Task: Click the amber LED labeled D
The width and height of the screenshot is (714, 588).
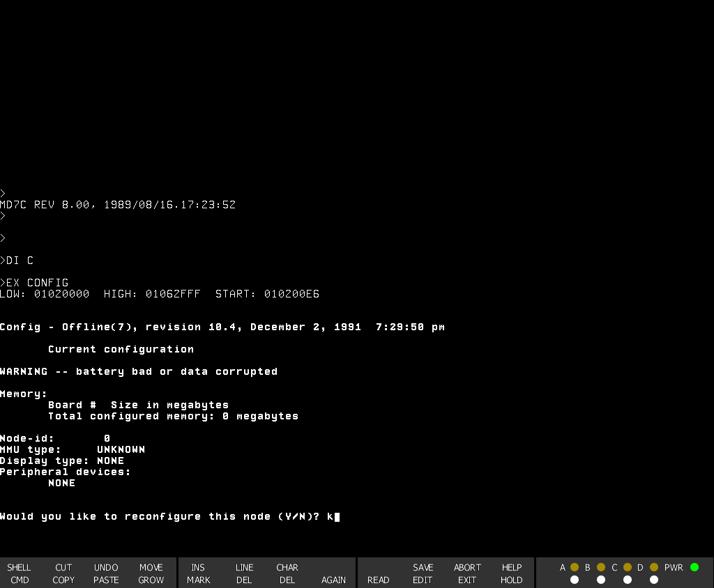Action: [x=654, y=567]
